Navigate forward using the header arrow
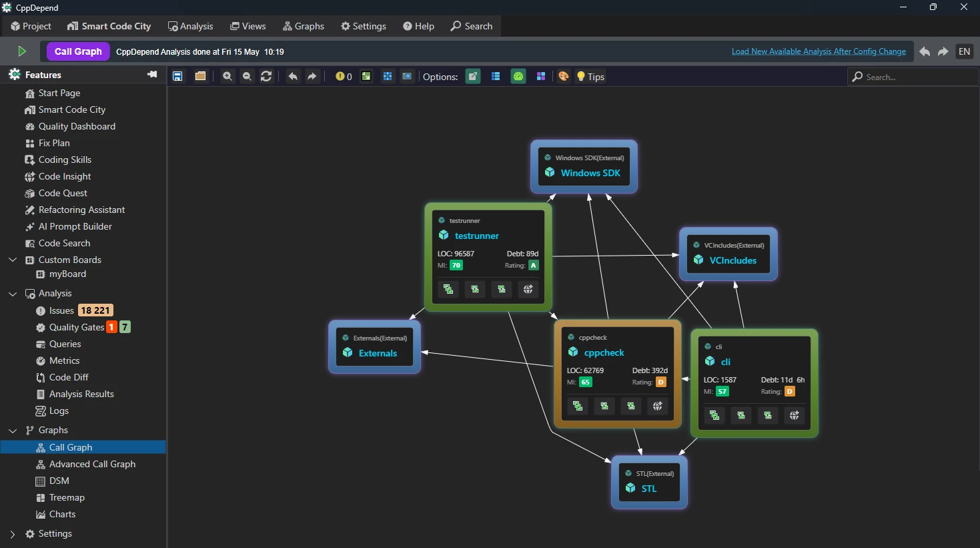 point(943,51)
